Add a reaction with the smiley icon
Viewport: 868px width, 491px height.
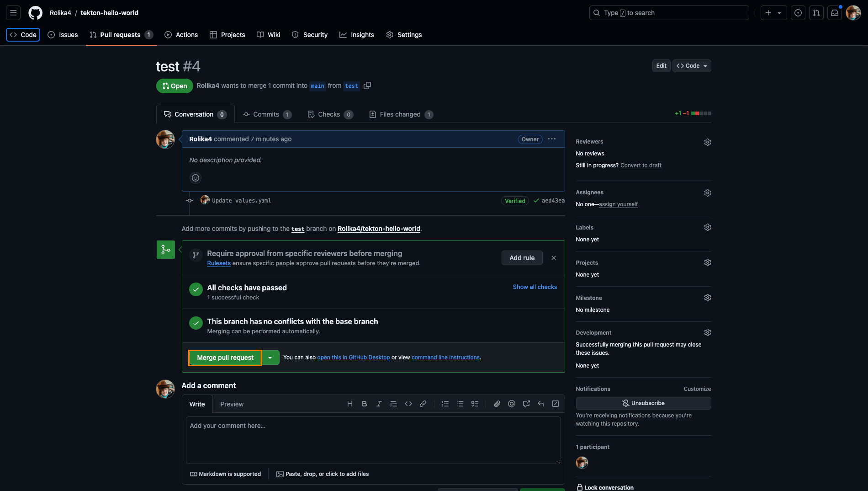[x=196, y=177]
